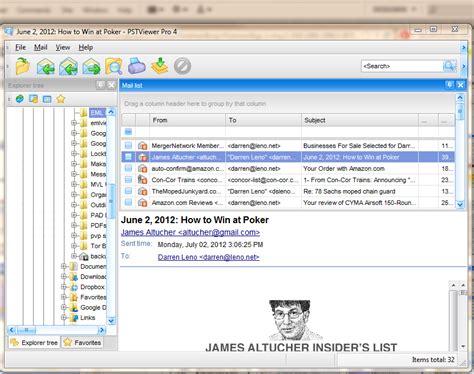Image resolution: width=474 pixels, height=374 pixels.
Task: Click the PSTViewer Pro app icon in title bar
Action: click(9, 32)
